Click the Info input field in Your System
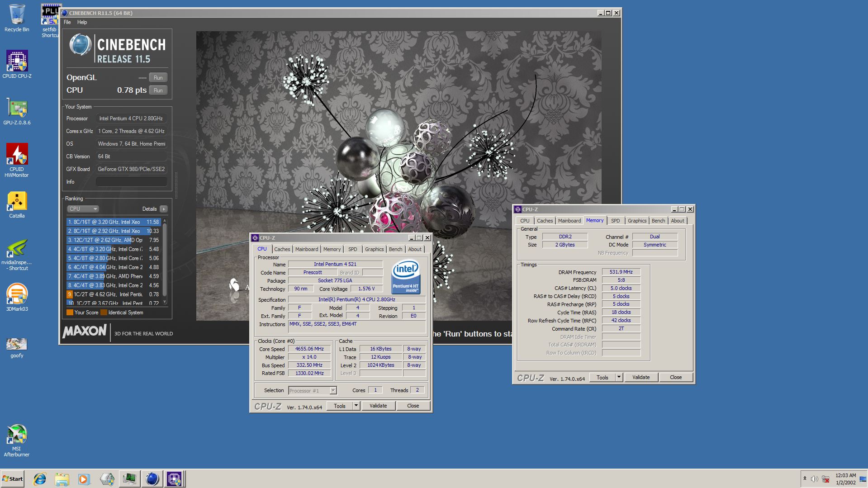The height and width of the screenshot is (488, 868). pos(131,182)
